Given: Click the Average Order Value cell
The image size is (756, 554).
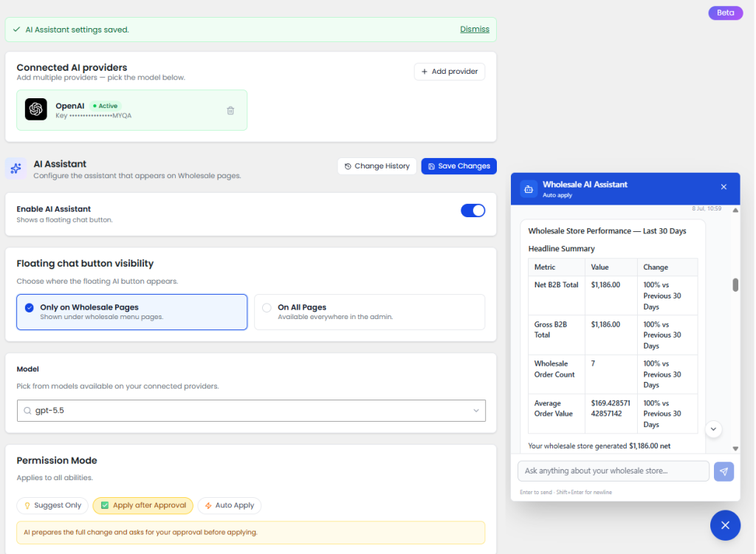Looking at the screenshot, I should [557, 414].
